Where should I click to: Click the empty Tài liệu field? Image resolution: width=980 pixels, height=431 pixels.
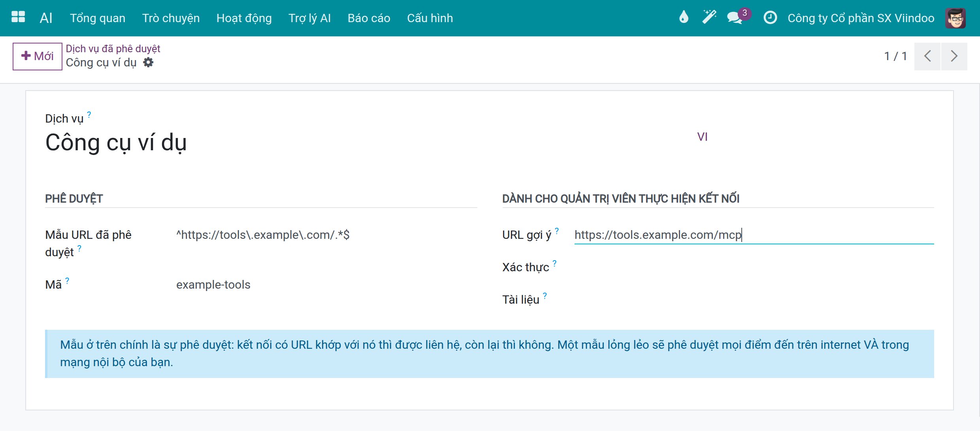pyautogui.click(x=754, y=300)
